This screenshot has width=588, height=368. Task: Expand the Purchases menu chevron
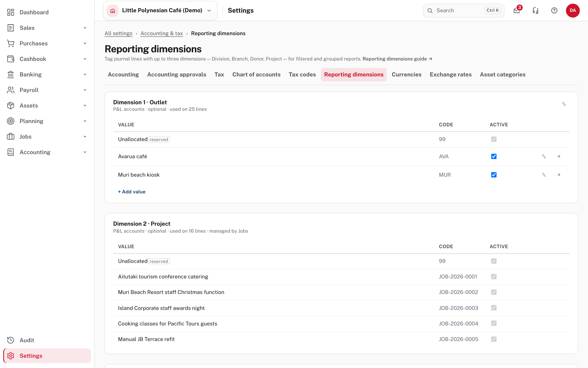(85, 43)
